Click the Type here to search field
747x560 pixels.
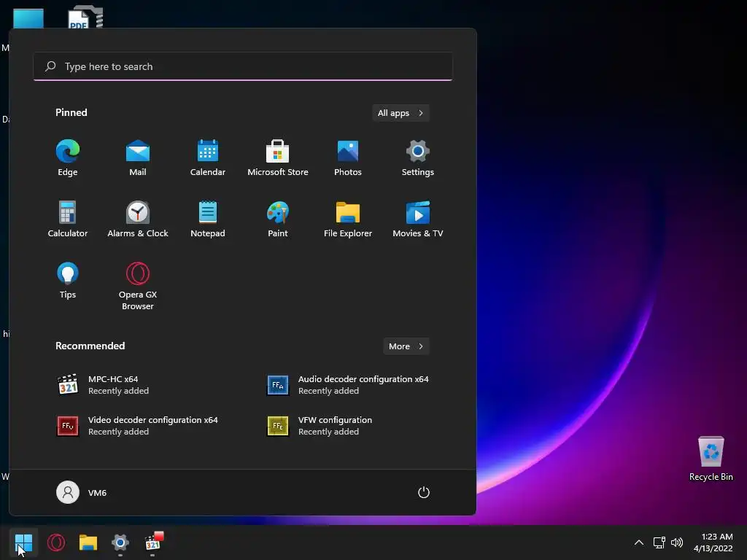coord(243,66)
